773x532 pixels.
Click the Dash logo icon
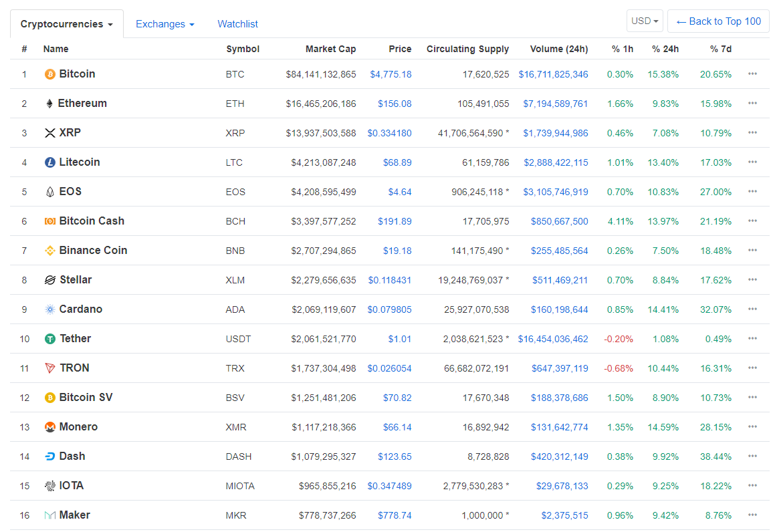coord(49,456)
